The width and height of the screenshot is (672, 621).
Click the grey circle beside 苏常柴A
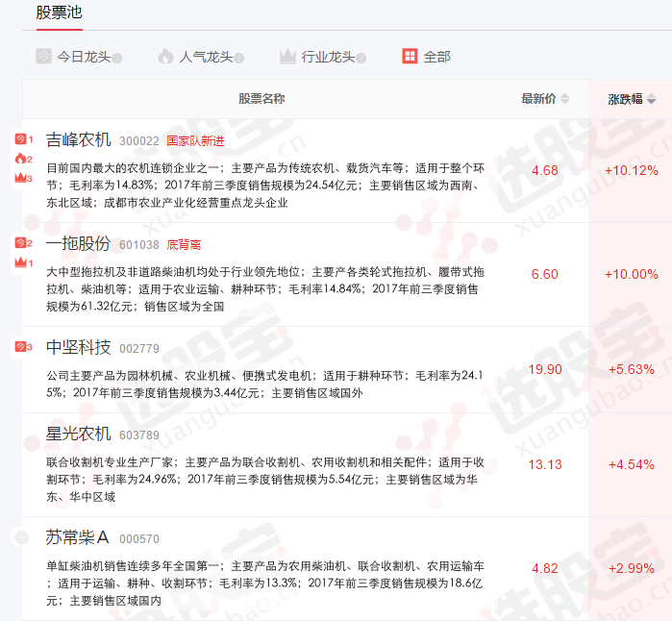[21, 537]
